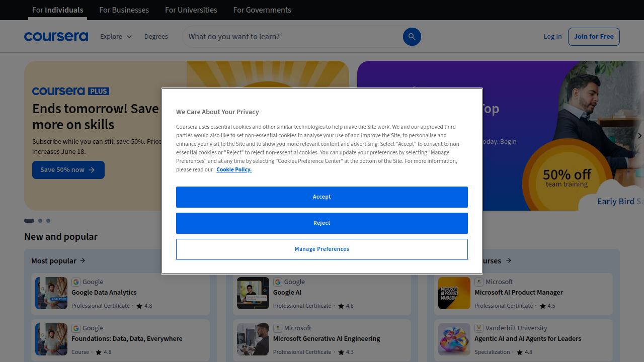The width and height of the screenshot is (644, 362).
Task: Click the Coursera logo
Action: [56, 36]
